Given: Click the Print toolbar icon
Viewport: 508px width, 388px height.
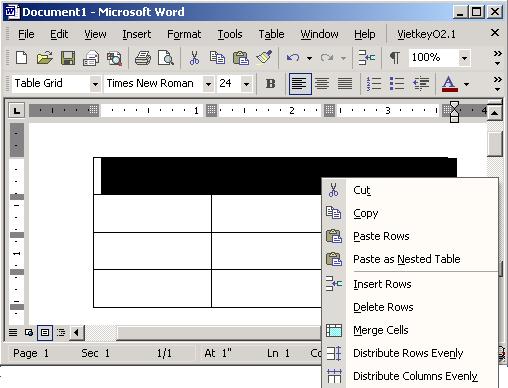Looking at the screenshot, I should coord(143,58).
